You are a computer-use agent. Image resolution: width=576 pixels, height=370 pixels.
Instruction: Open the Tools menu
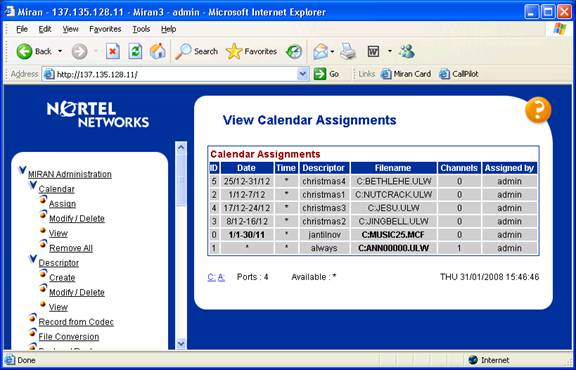click(x=141, y=29)
